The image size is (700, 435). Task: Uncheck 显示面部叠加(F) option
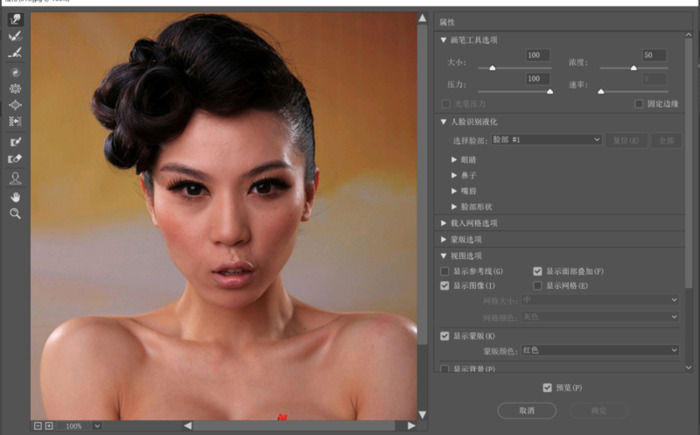pos(538,271)
